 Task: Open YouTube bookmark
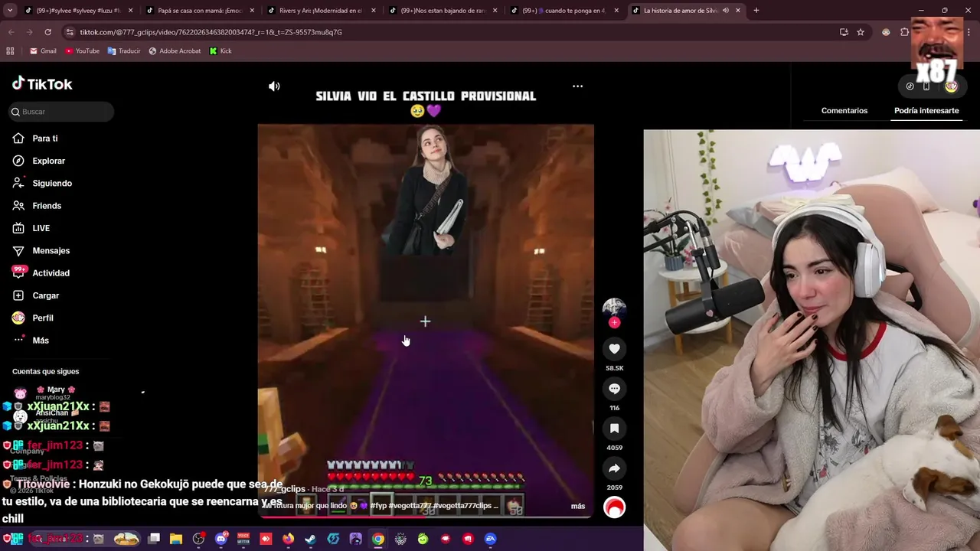pyautogui.click(x=82, y=51)
